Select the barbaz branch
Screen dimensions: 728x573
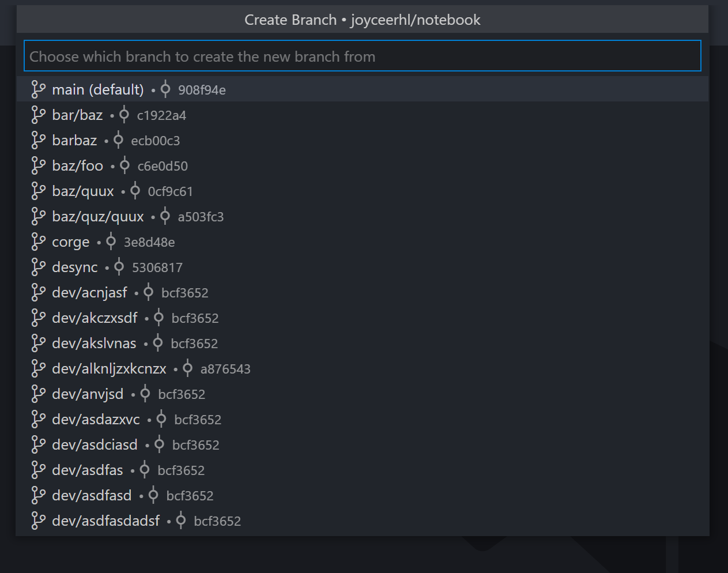[x=74, y=140]
